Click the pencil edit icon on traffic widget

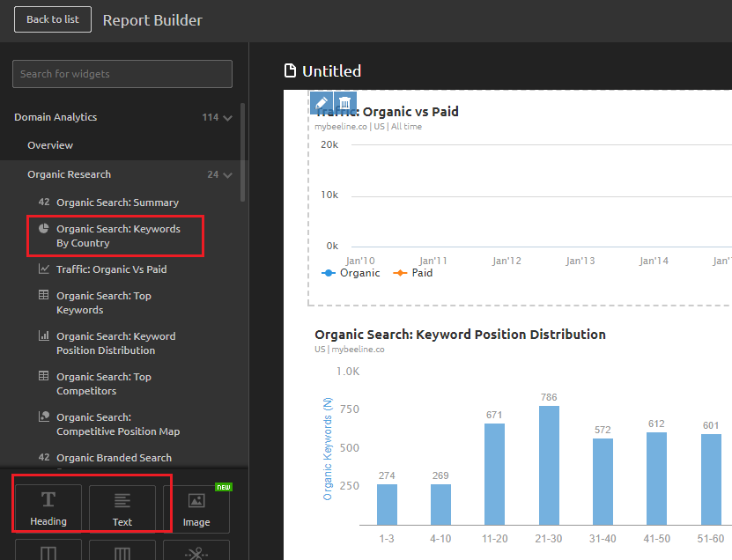tap(322, 103)
